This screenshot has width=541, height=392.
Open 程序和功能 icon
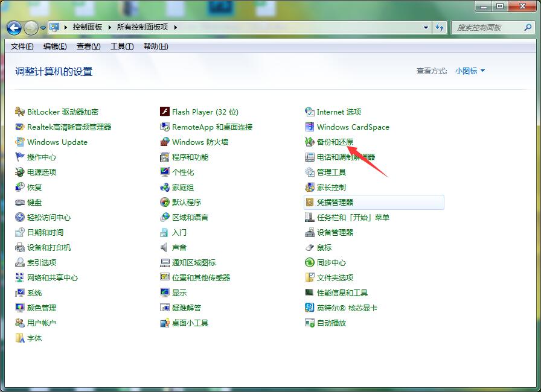pos(165,157)
